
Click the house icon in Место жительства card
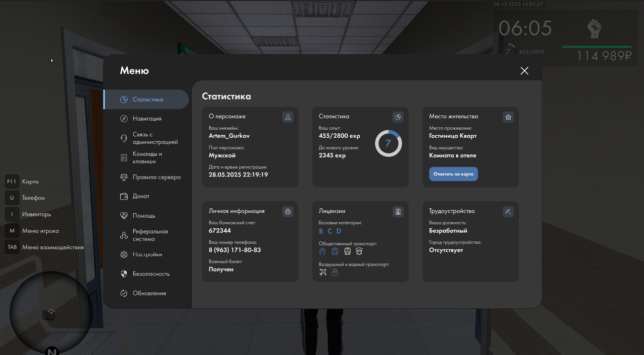click(x=508, y=117)
